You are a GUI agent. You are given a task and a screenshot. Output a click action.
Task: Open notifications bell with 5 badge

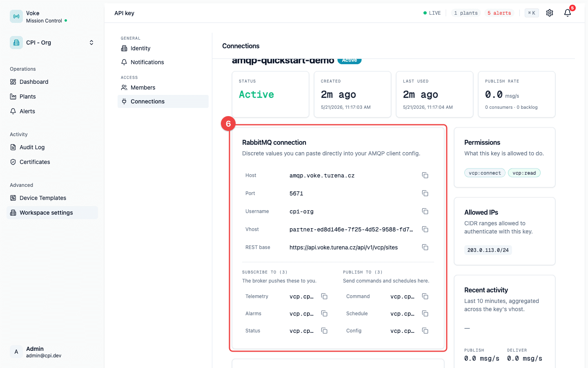568,13
